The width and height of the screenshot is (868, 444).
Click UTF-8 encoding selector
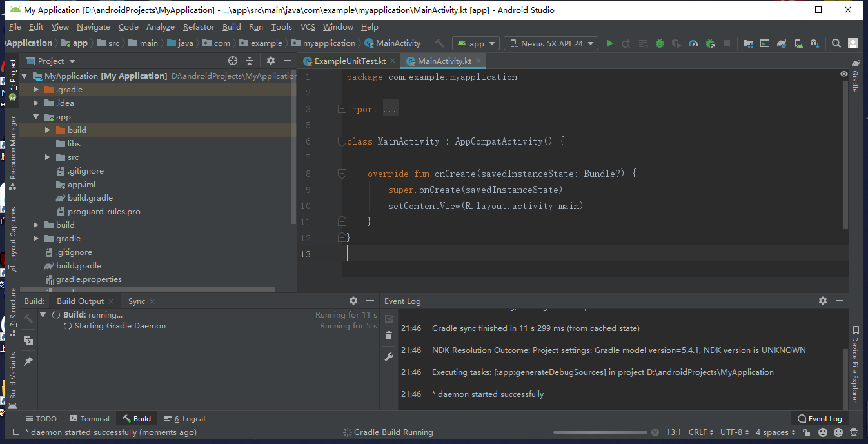pyautogui.click(x=735, y=432)
